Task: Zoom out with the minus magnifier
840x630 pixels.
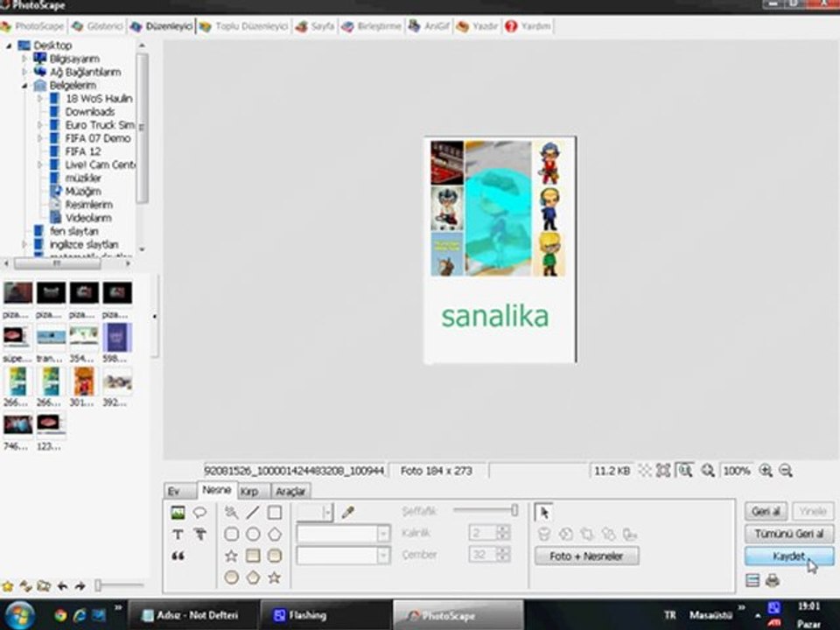Action: (786, 471)
